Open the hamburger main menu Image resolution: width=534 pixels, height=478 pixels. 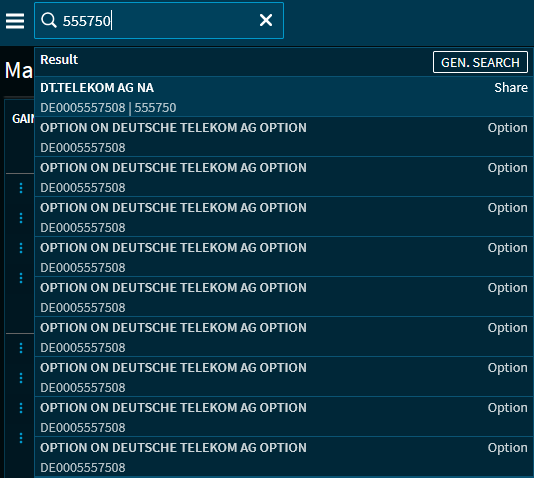pos(15,21)
